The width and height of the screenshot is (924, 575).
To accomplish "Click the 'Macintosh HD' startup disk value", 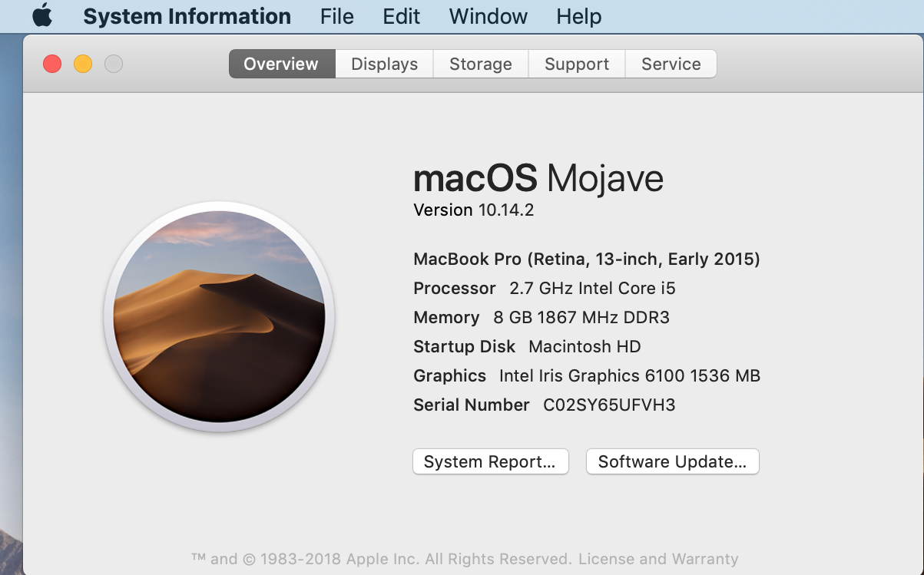I will click(585, 347).
